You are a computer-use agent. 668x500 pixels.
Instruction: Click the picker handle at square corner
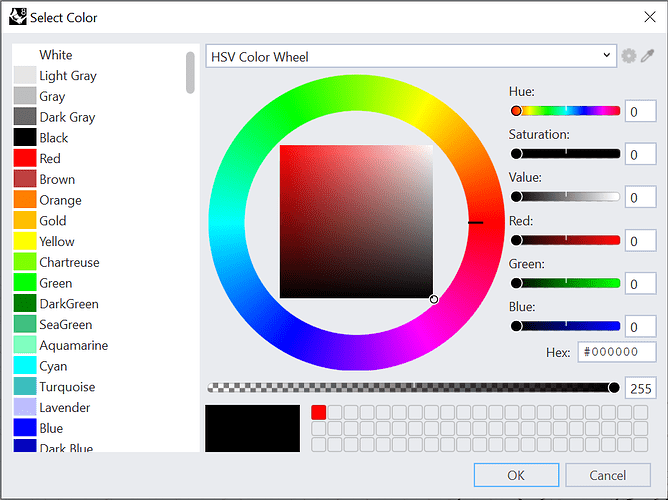pos(434,299)
